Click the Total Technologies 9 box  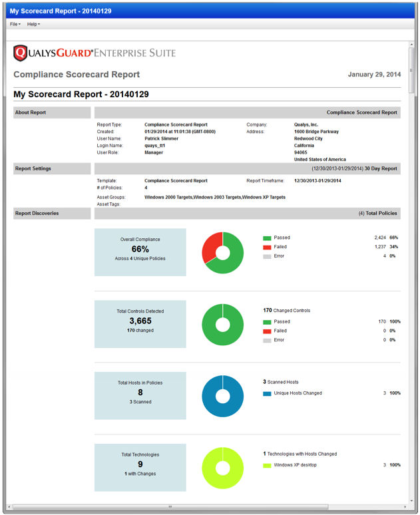coord(140,468)
